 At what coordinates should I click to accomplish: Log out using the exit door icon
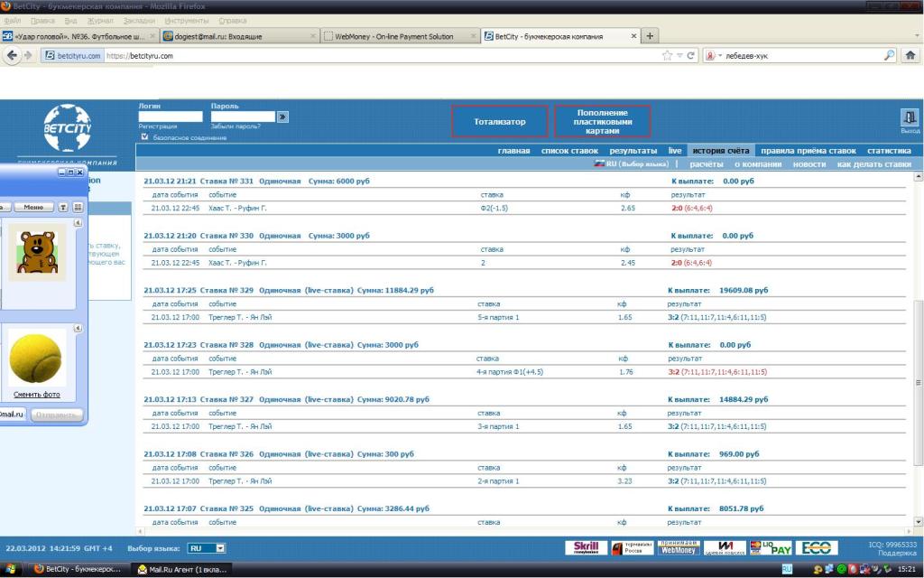point(910,117)
